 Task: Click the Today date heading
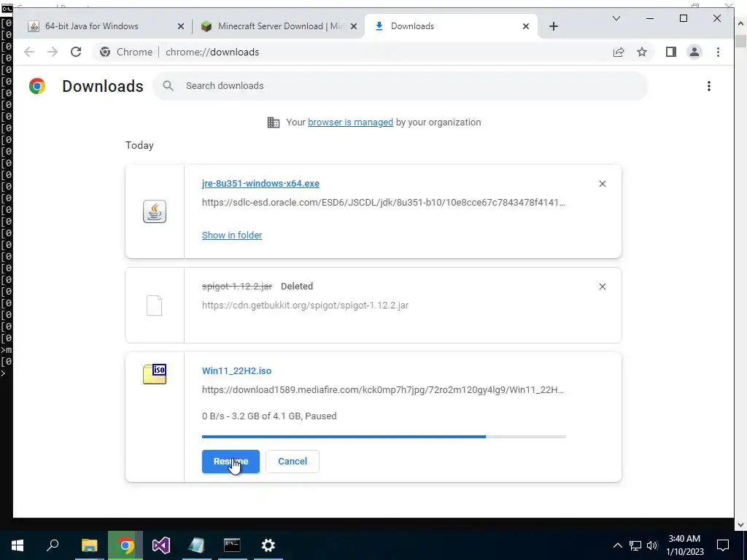(139, 145)
